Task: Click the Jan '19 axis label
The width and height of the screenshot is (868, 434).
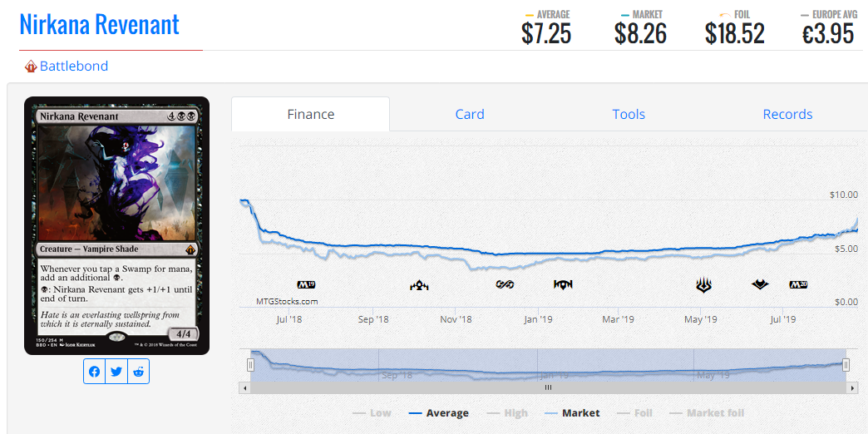Action: pyautogui.click(x=538, y=319)
